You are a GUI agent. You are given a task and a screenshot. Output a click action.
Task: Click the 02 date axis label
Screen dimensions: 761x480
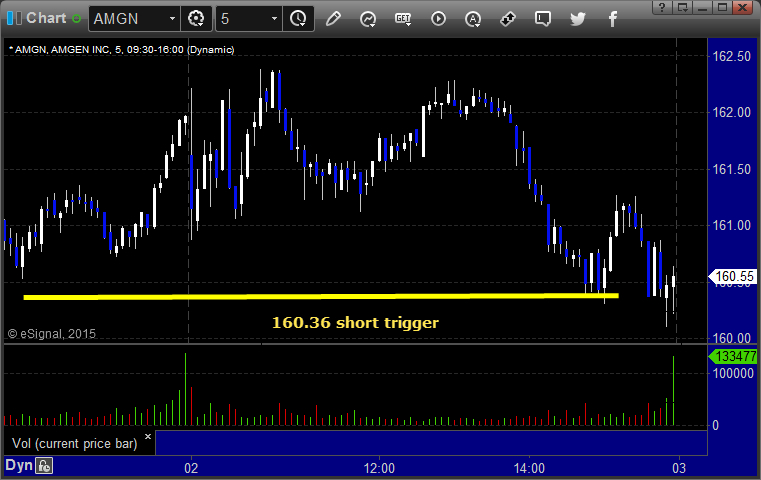coord(191,468)
